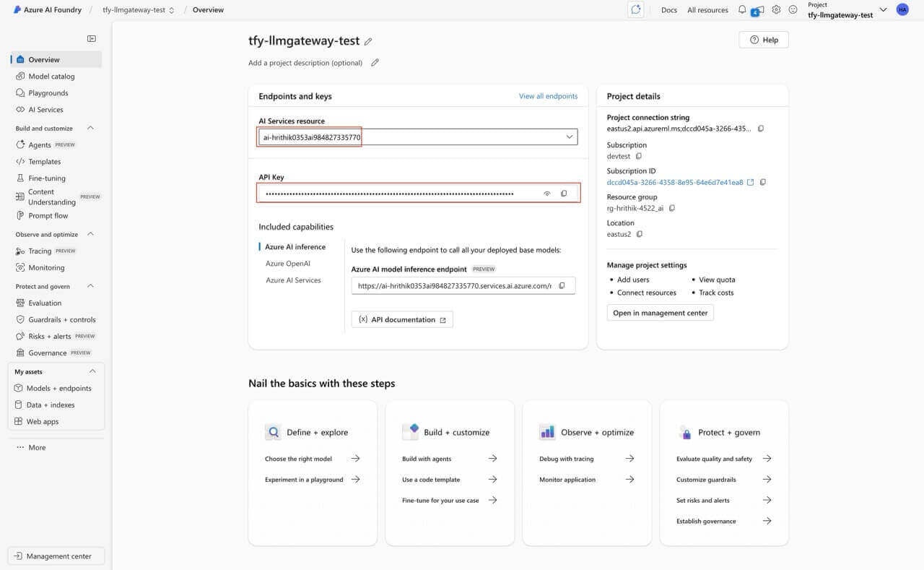Open Docs from the top bar
924x570 pixels.
[x=668, y=9]
